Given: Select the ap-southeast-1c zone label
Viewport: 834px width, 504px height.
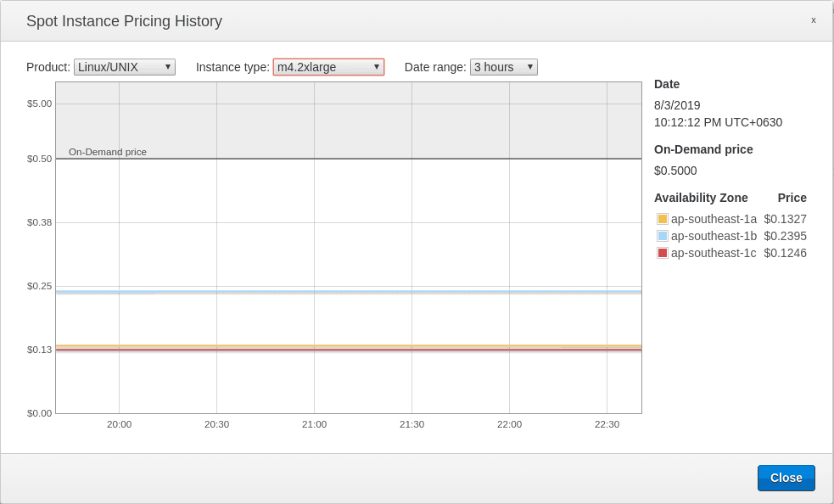Looking at the screenshot, I should (714, 253).
